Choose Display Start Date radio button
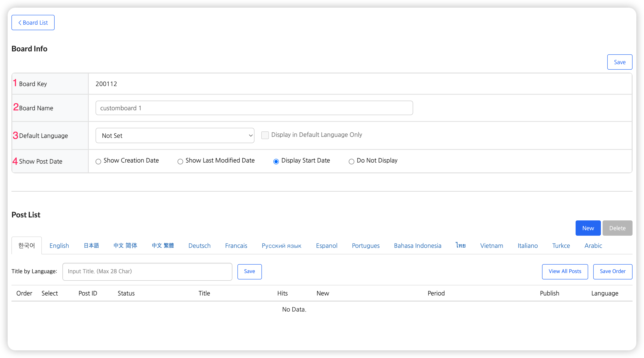The height and width of the screenshot is (358, 644). pos(276,162)
